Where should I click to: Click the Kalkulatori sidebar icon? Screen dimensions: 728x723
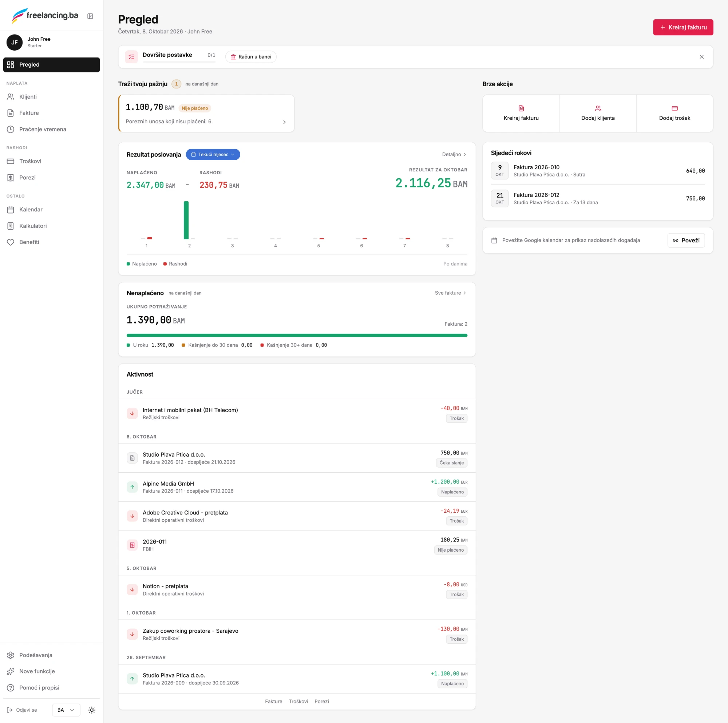[x=11, y=226]
